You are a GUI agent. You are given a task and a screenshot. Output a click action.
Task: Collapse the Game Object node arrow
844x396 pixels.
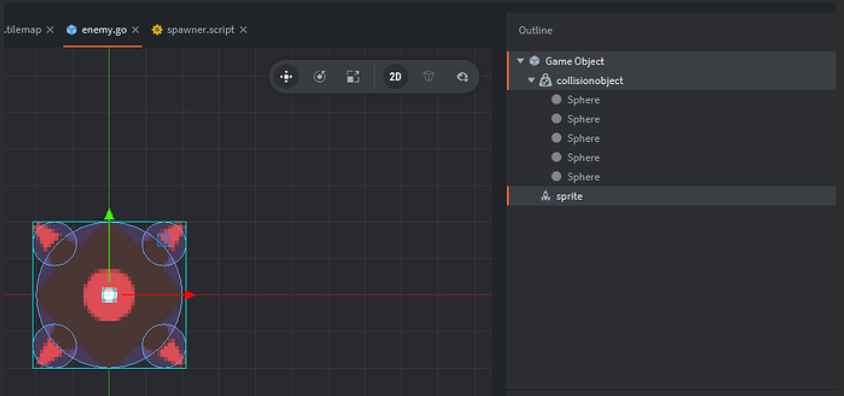[520, 61]
